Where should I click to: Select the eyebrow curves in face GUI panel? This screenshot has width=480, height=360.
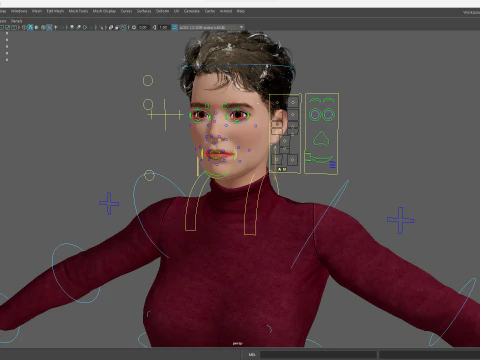(x=321, y=100)
